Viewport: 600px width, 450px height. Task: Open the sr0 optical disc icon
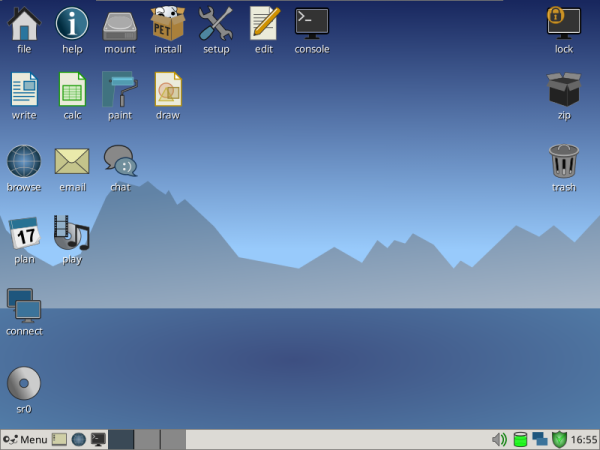[x=24, y=384]
